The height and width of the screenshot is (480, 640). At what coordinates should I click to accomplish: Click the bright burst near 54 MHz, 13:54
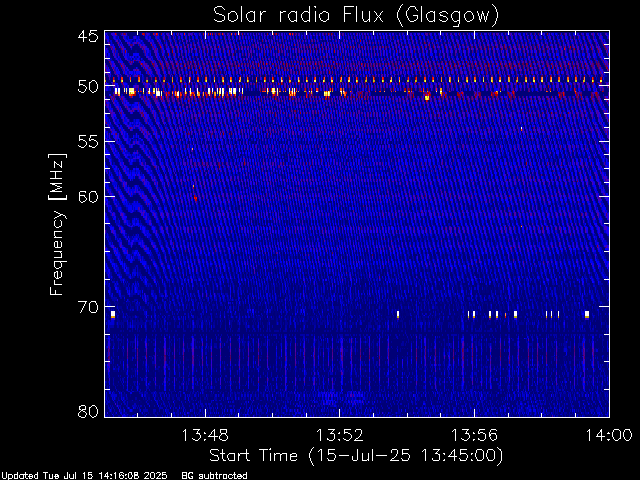coord(427,98)
